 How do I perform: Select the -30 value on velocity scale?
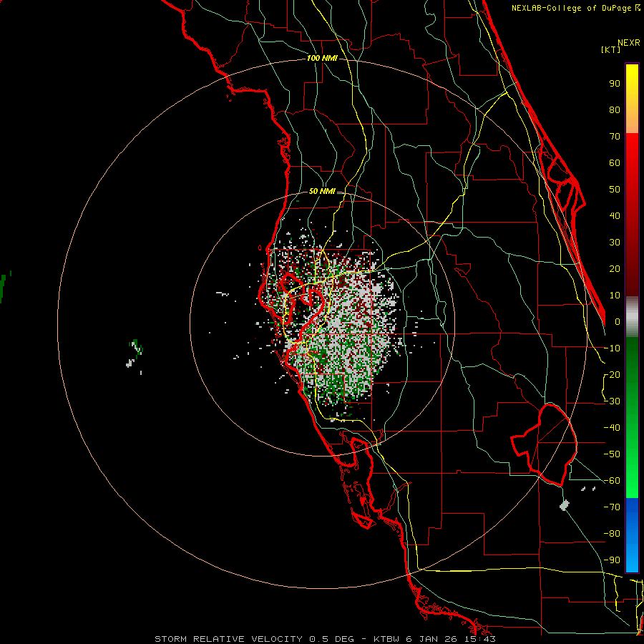[x=612, y=401]
